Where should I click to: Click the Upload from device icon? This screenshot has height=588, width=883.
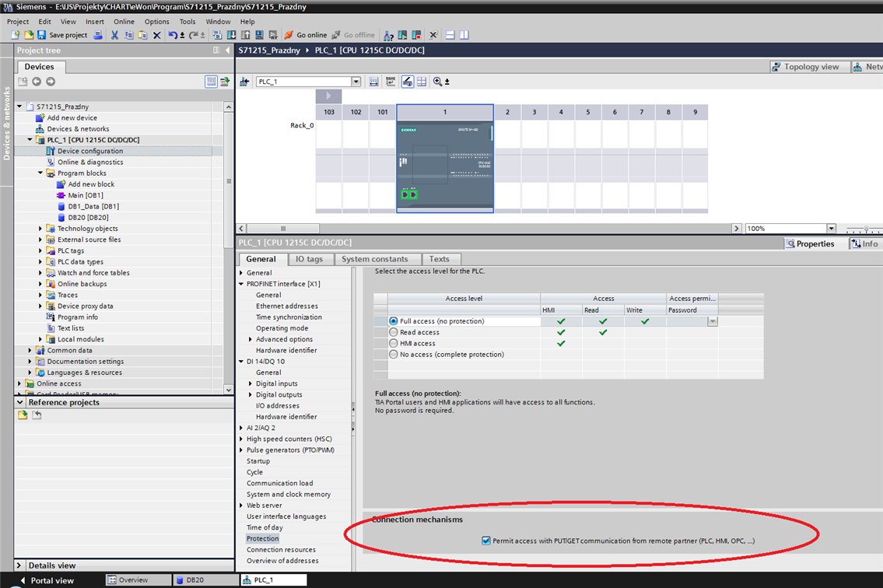(246, 35)
